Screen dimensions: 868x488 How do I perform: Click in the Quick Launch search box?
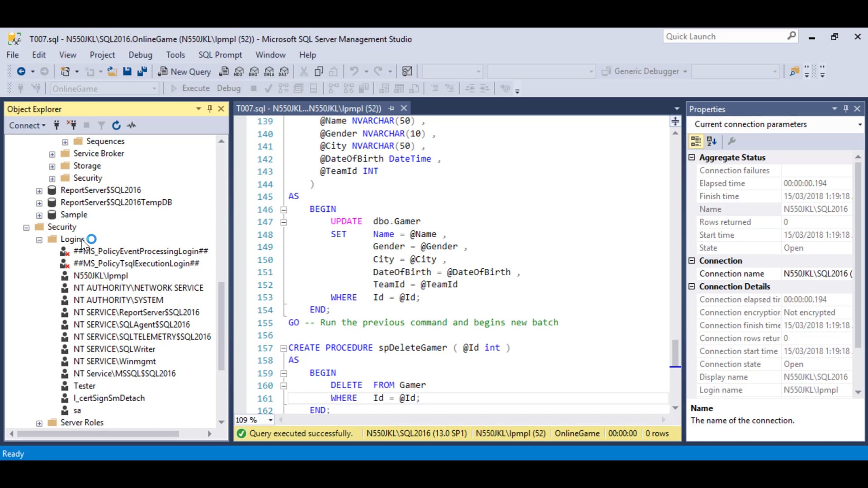coord(725,37)
